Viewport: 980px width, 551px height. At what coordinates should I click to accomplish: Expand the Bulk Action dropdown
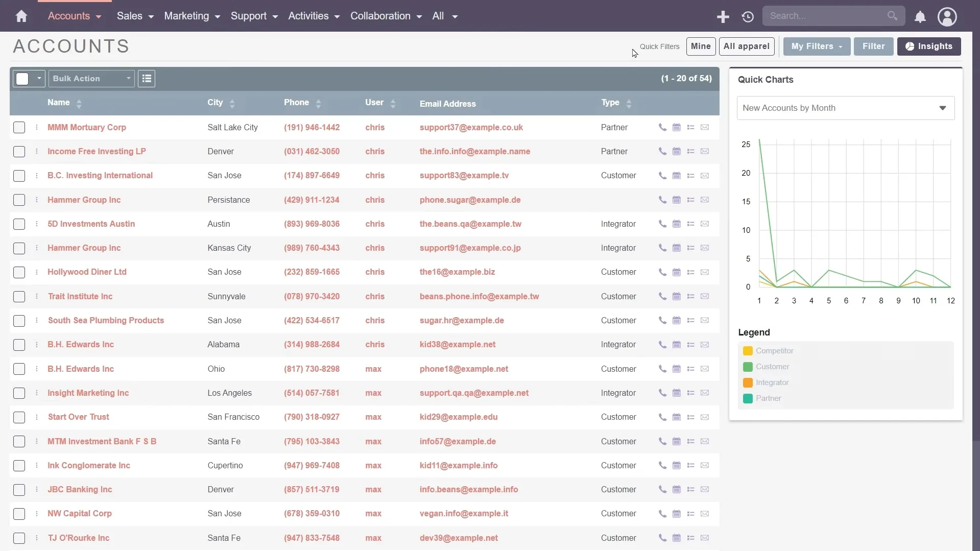pos(91,79)
